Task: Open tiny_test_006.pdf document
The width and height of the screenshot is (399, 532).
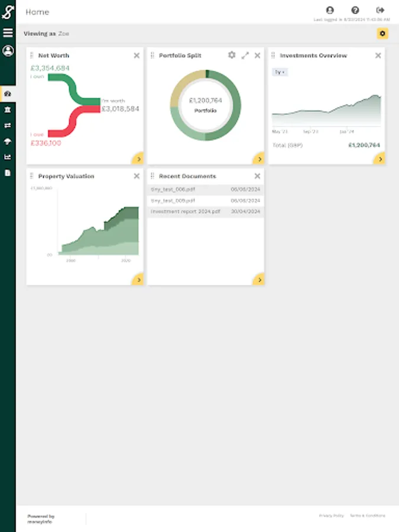Action: [206, 189]
